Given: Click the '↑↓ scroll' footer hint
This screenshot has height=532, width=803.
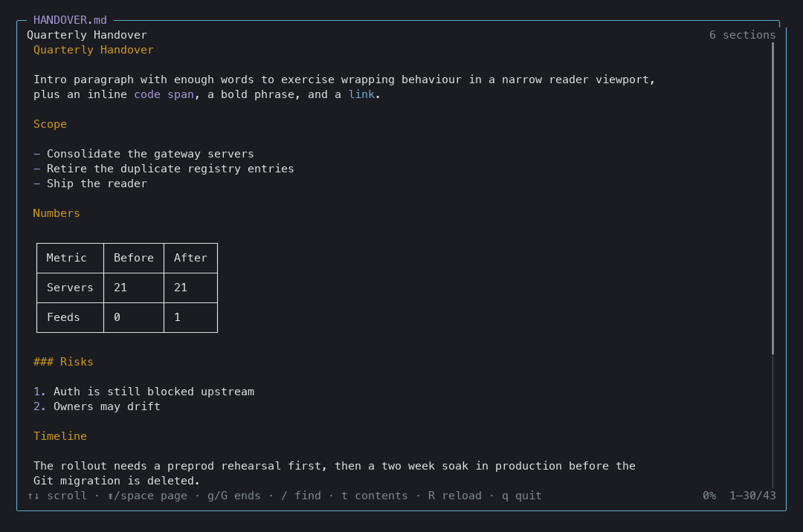Looking at the screenshot, I should 57,495.
